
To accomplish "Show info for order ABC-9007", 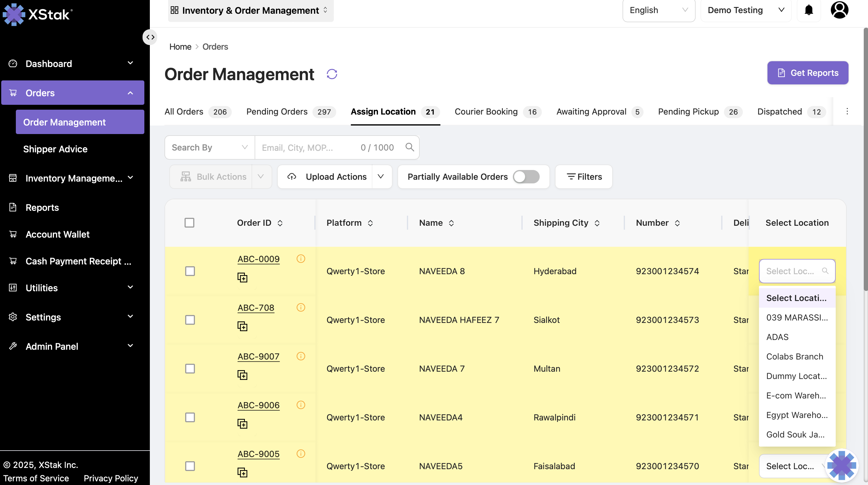I will pos(301,356).
